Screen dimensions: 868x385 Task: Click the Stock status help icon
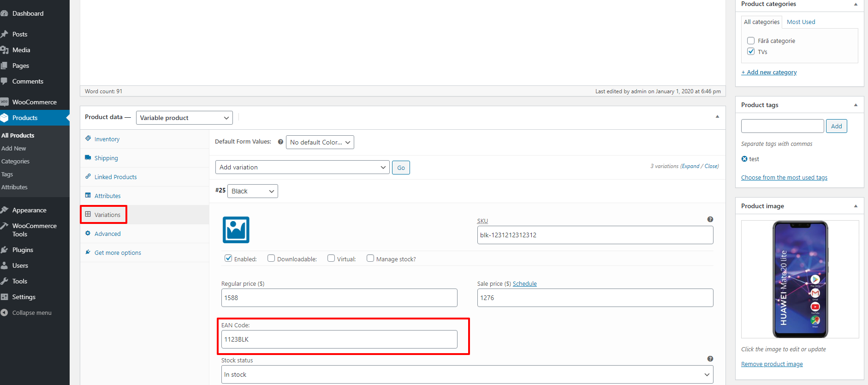(x=710, y=359)
